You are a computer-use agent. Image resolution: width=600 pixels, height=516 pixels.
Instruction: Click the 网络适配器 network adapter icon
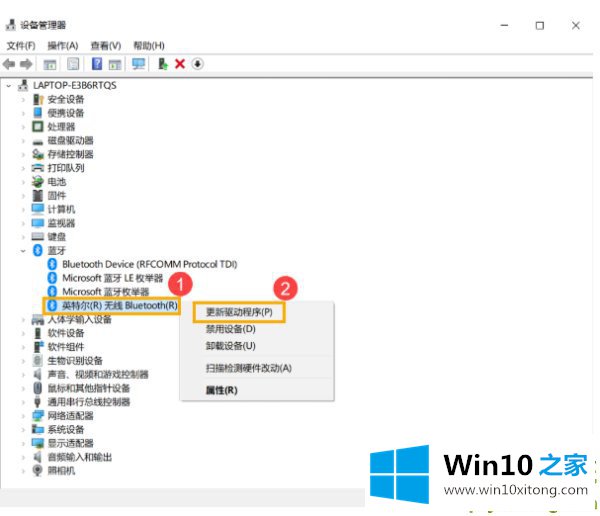[x=38, y=416]
